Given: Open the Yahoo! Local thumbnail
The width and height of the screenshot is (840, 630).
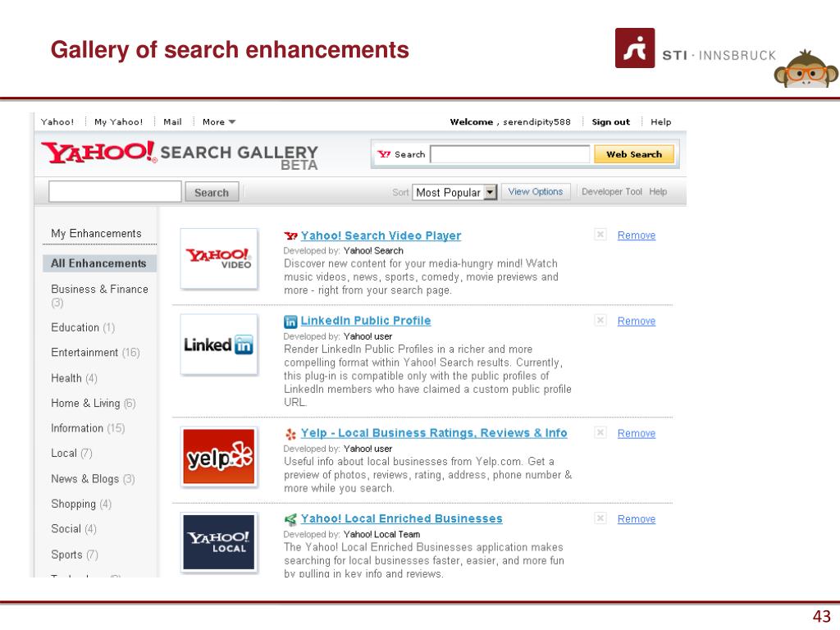Looking at the screenshot, I should (x=218, y=542).
